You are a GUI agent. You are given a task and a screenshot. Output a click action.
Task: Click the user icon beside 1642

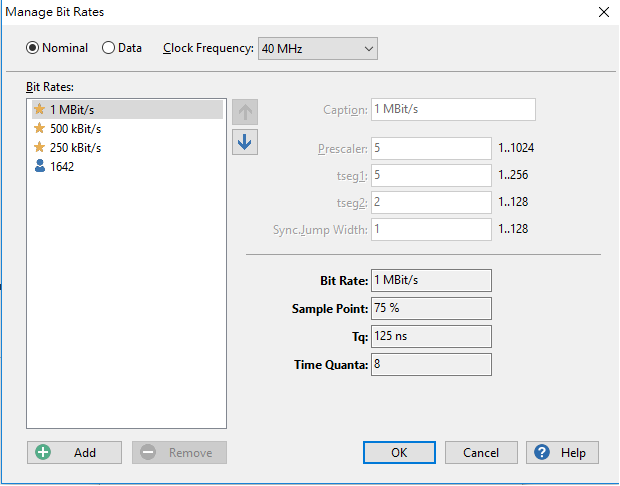tap(40, 166)
